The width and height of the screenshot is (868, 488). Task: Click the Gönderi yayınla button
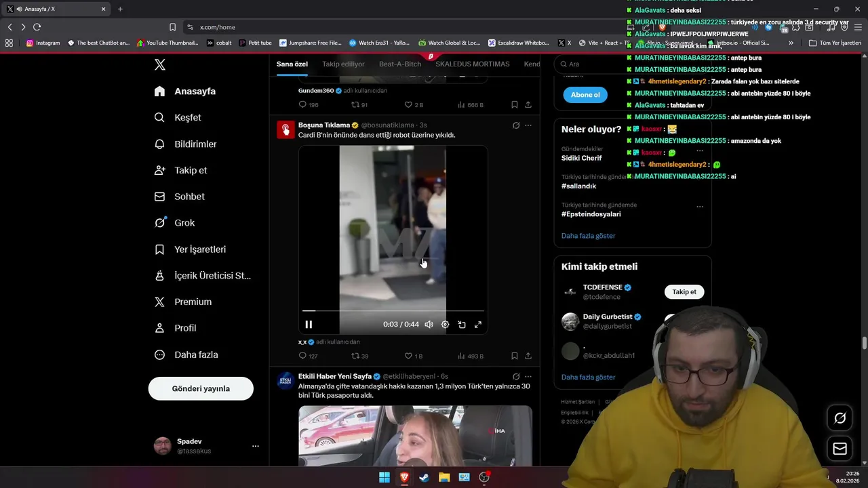tap(201, 388)
